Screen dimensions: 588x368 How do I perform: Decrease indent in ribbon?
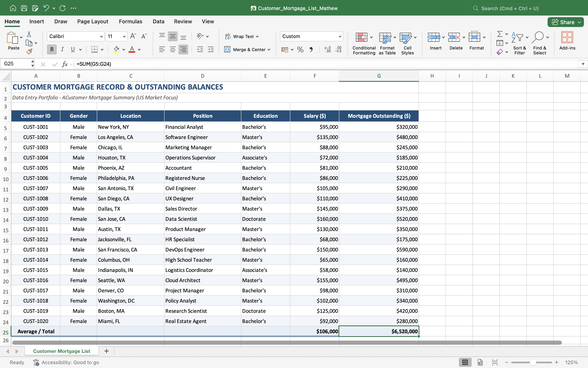point(200,50)
